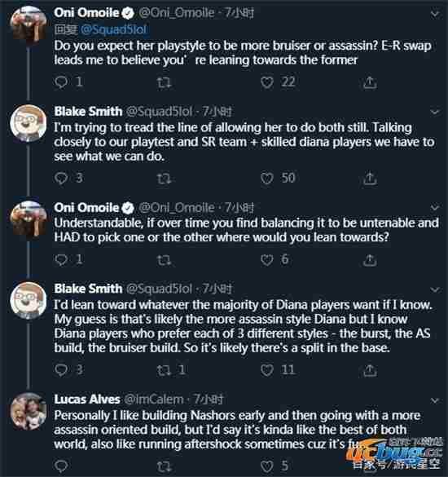The image size is (448, 477).
Task: Open more-options chevron on Lucas Alves's tweet
Action: pos(435,400)
